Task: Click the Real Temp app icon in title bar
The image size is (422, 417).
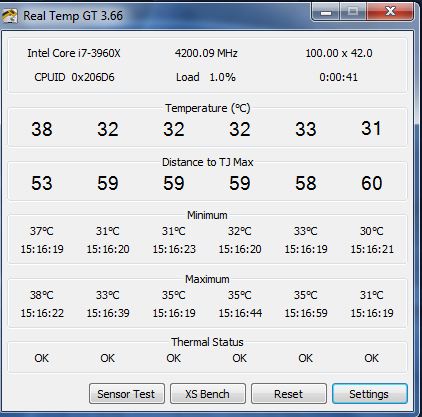Action: coord(9,15)
